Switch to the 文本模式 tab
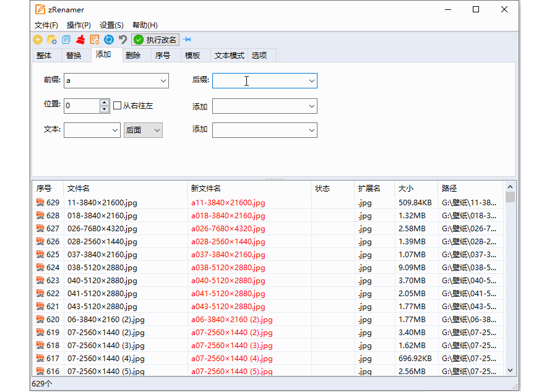Screen dimensions: 552x392 click(x=228, y=55)
